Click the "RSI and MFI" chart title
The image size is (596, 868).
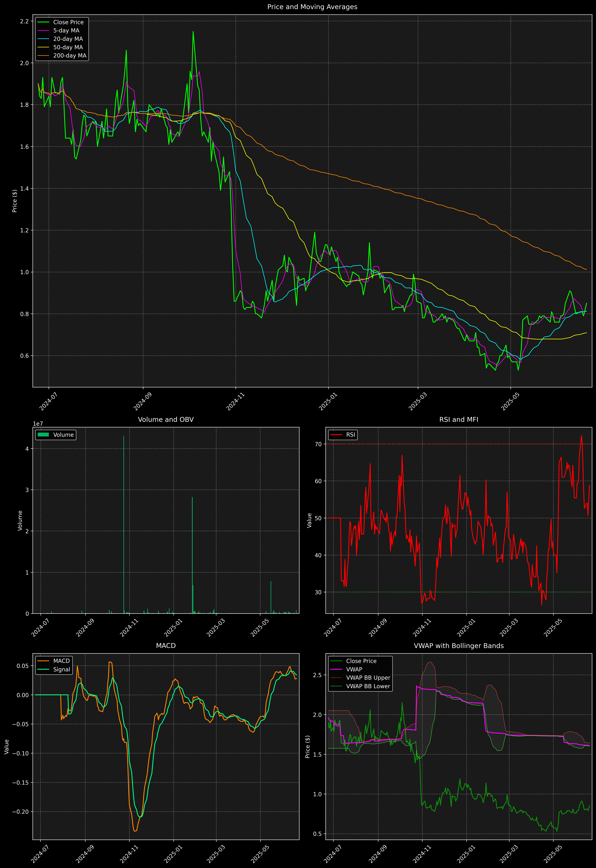[459, 419]
